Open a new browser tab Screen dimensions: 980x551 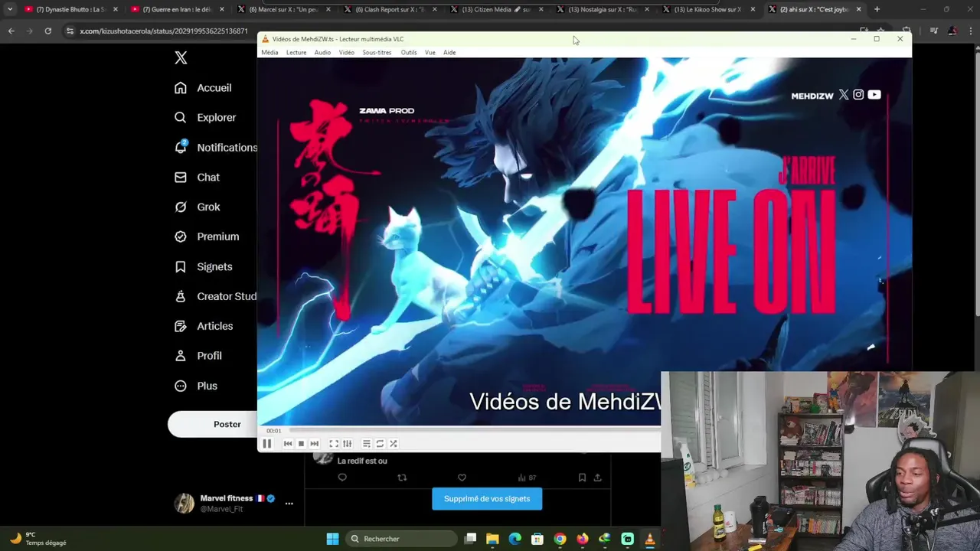pos(877,9)
